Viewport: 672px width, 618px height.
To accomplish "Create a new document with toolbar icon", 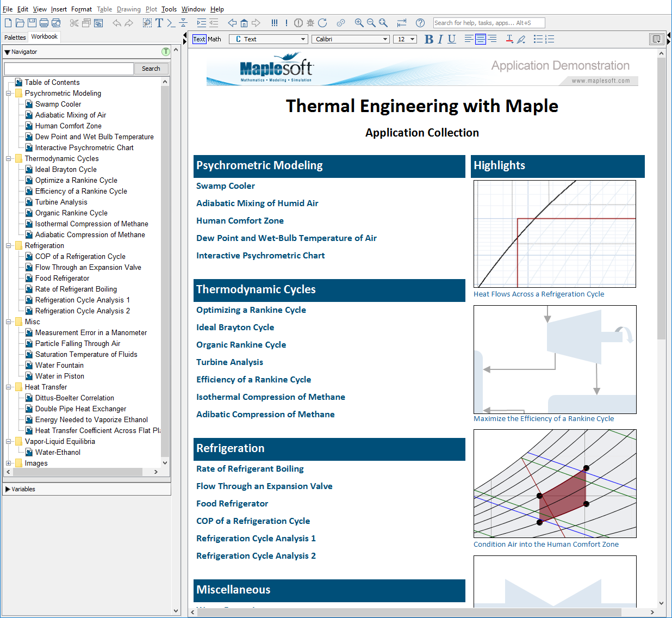I will (x=8, y=23).
